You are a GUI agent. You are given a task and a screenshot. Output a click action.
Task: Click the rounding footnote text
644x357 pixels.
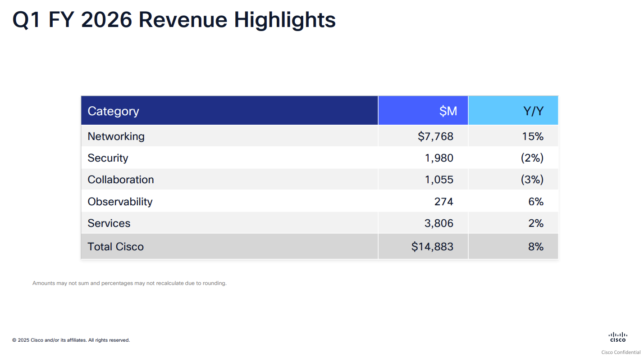[129, 283]
